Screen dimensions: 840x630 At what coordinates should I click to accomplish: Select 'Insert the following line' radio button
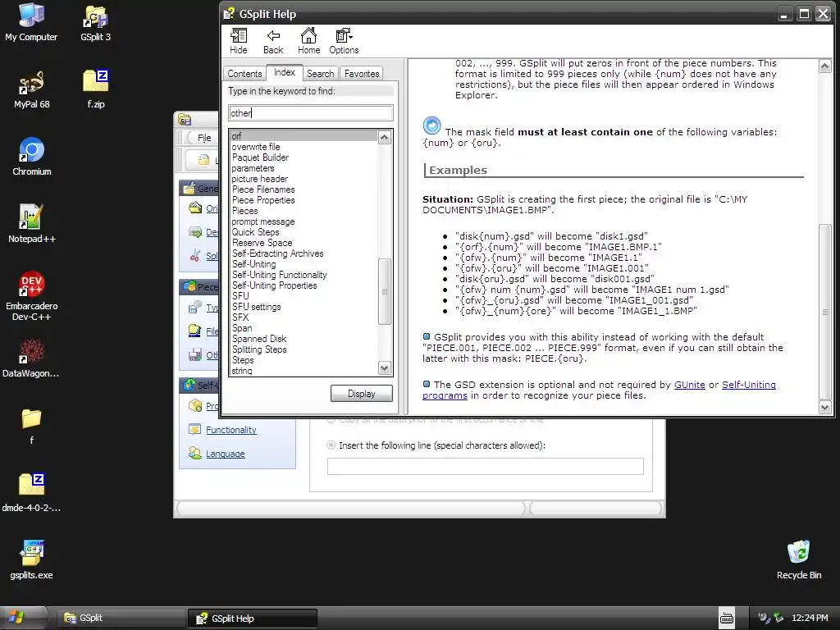pyautogui.click(x=331, y=445)
